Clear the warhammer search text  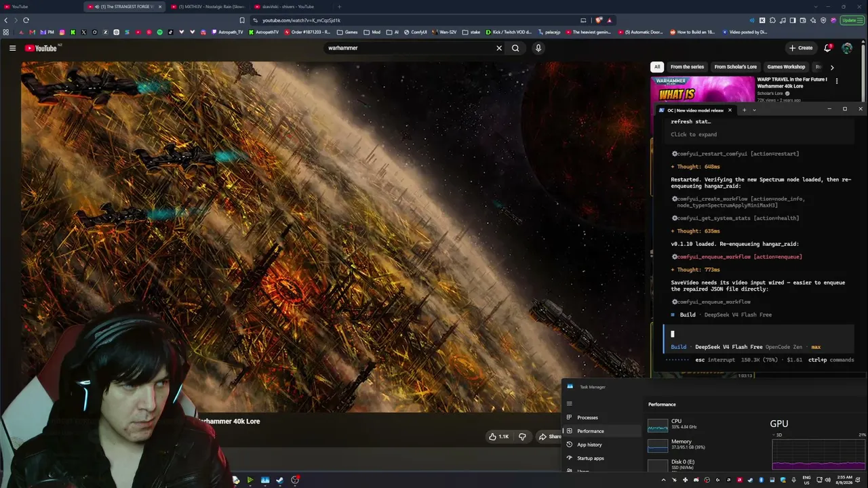click(499, 48)
